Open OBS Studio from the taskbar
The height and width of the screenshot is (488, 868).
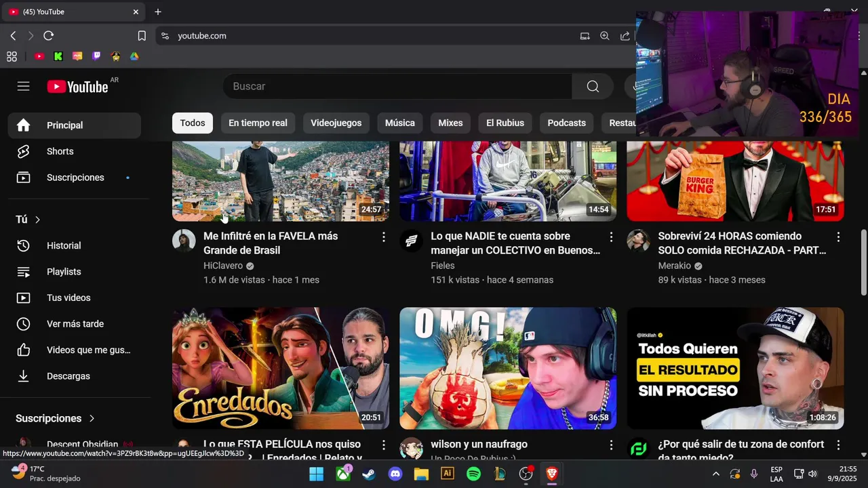point(526,474)
